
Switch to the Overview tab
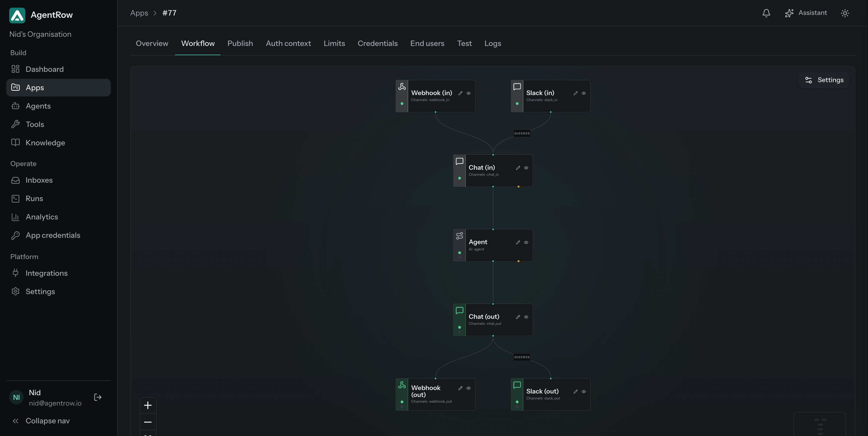coord(152,43)
